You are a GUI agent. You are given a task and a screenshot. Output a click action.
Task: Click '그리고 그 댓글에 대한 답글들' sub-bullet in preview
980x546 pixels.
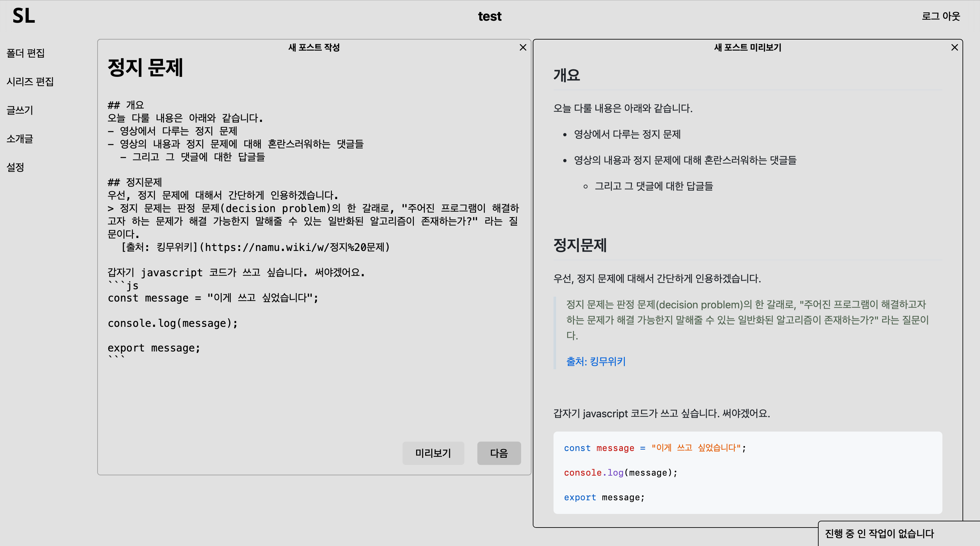tap(654, 186)
